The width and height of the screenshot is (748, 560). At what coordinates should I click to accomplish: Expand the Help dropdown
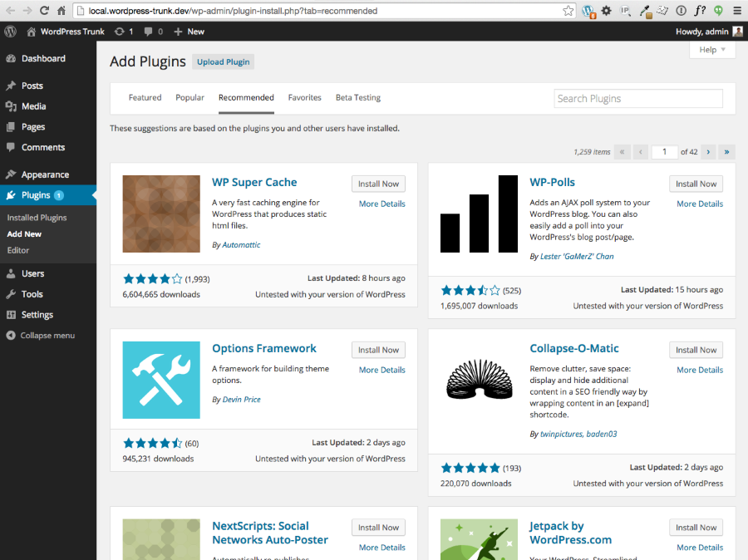pyautogui.click(x=712, y=50)
